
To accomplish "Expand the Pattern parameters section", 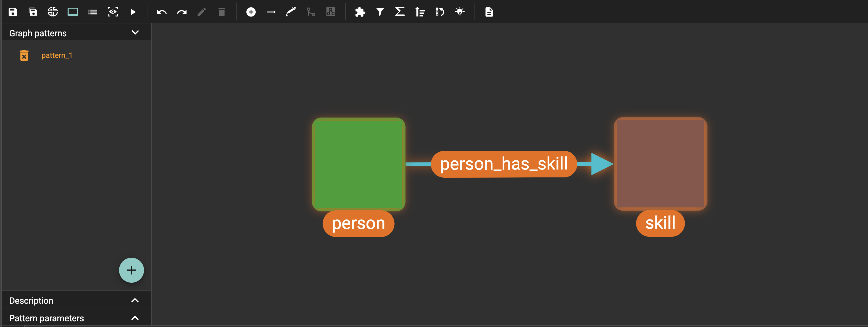I will click(135, 318).
